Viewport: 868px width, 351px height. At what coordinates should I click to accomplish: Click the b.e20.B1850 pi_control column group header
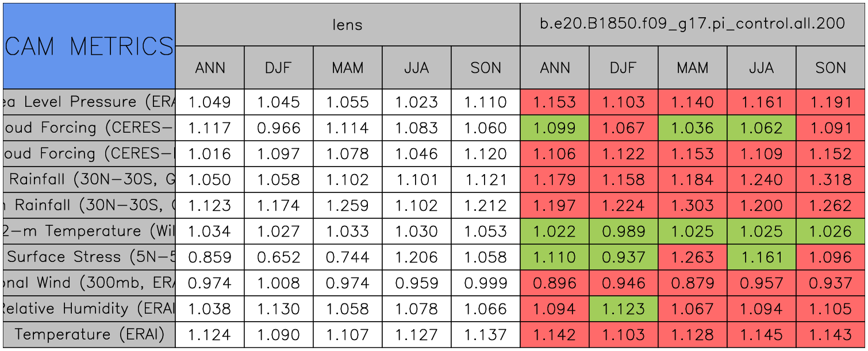pyautogui.click(x=692, y=24)
